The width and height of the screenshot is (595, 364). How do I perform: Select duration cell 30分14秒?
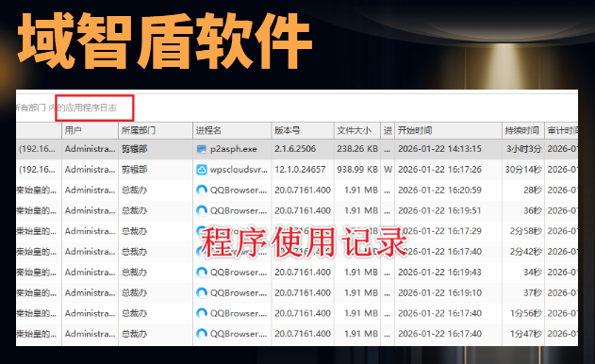(x=523, y=170)
